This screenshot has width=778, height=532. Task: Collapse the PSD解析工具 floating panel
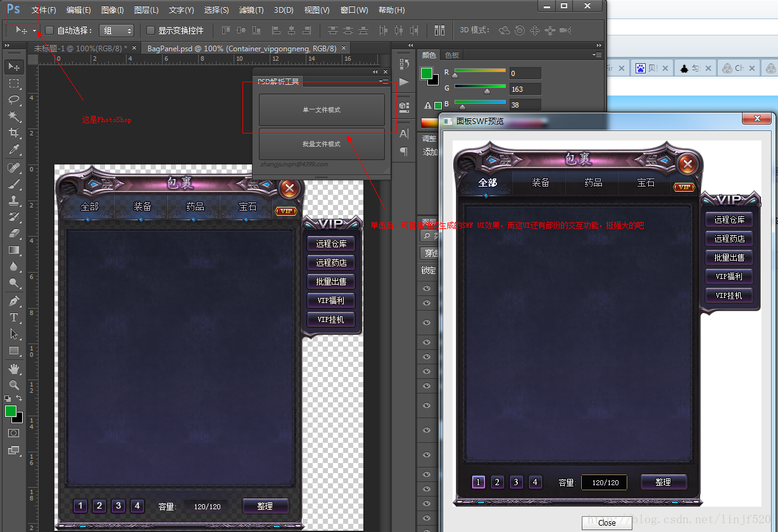click(x=375, y=72)
